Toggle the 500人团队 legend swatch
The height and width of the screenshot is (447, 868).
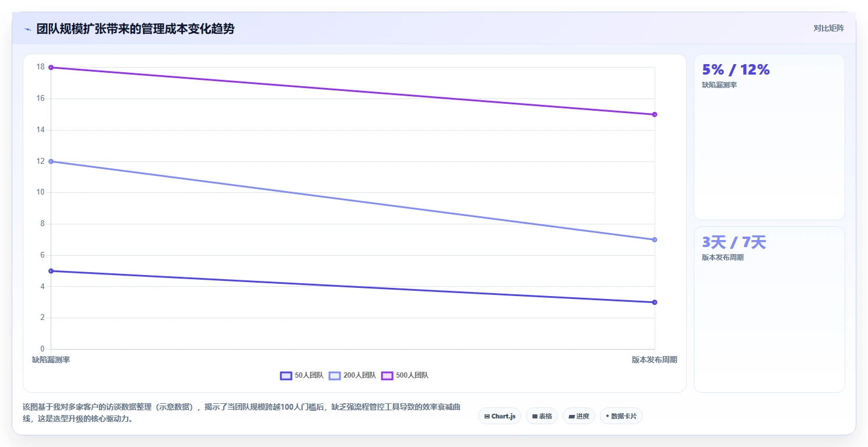387,375
